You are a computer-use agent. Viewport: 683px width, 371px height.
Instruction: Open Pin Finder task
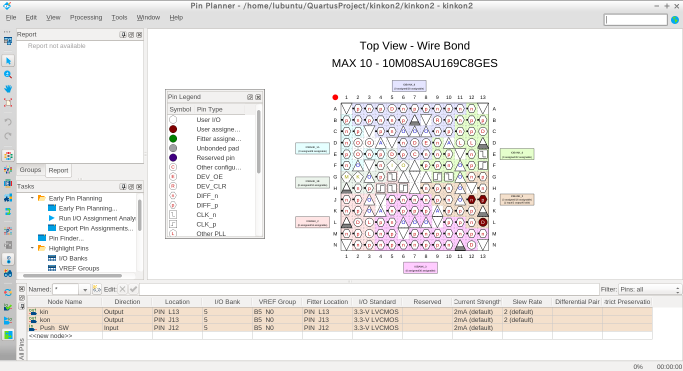tap(66, 238)
